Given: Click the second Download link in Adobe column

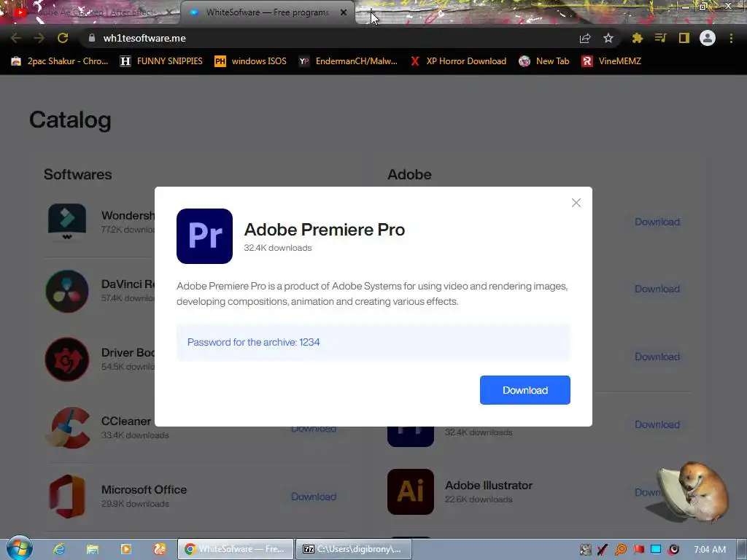Looking at the screenshot, I should pos(657,289).
